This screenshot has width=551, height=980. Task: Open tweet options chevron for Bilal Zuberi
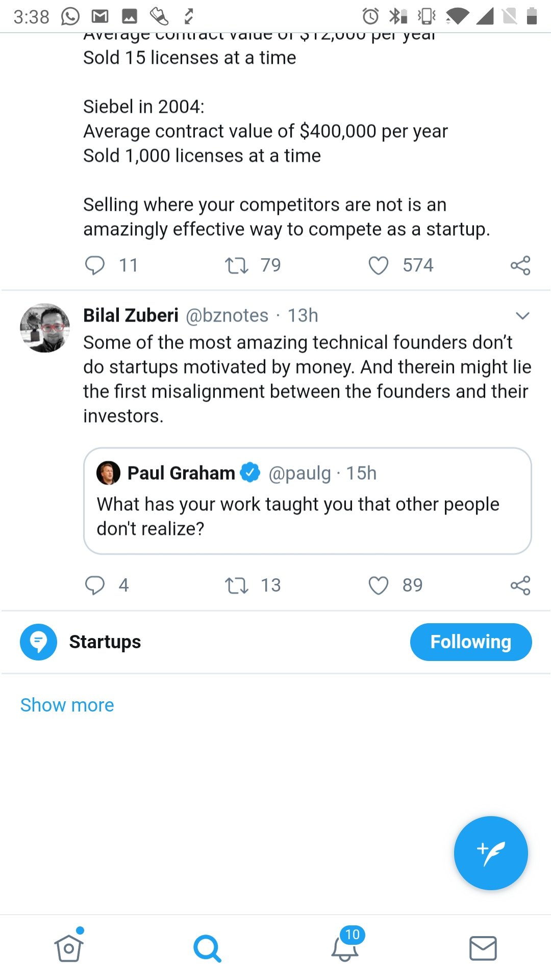coord(522,316)
